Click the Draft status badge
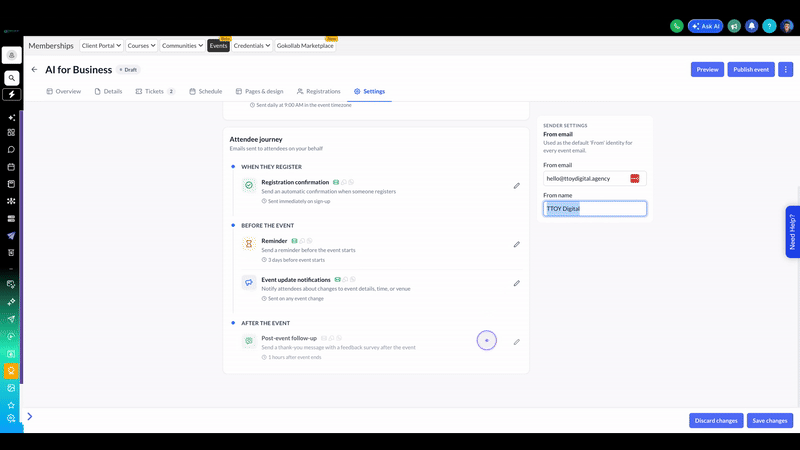Viewport: 800px width, 450px height. pos(128,70)
